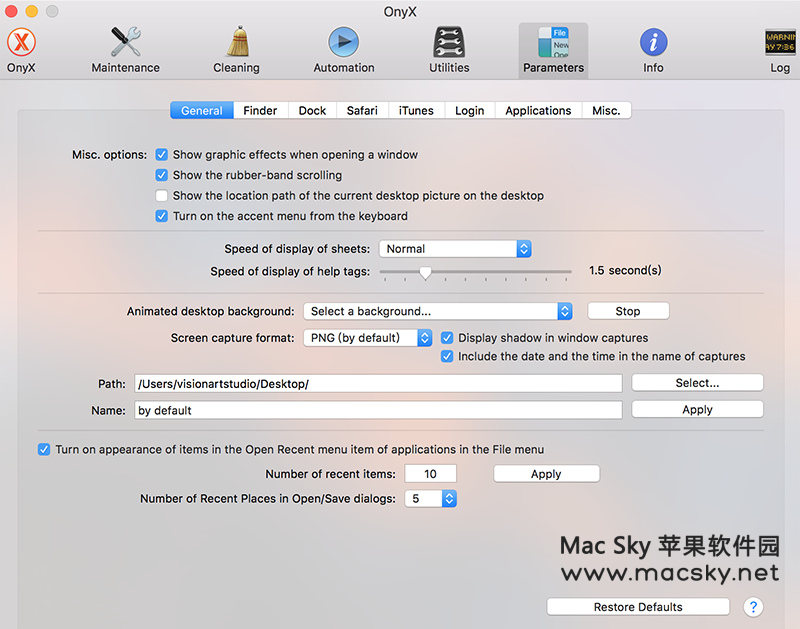Switch to the General tab
Viewport: 800px width, 629px height.
[202, 111]
